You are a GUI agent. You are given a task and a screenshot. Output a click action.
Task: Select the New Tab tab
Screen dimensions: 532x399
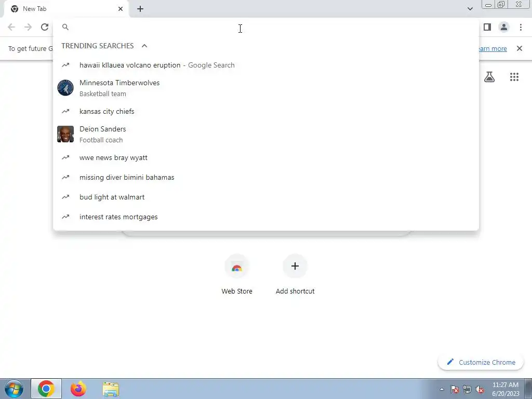point(66,9)
